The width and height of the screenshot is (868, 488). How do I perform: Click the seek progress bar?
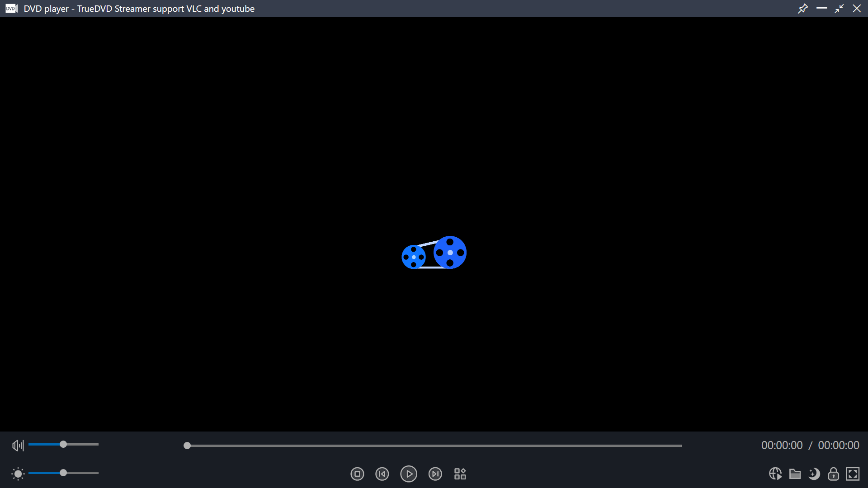(x=433, y=445)
